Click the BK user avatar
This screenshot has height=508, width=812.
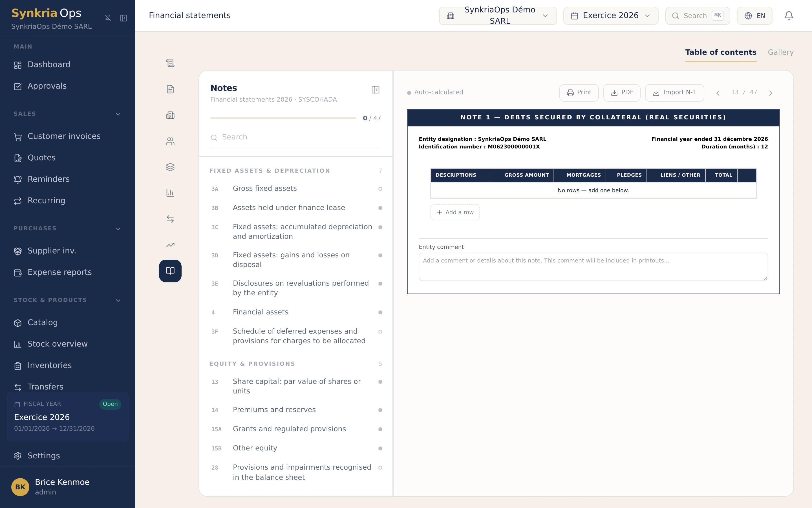[x=20, y=487]
